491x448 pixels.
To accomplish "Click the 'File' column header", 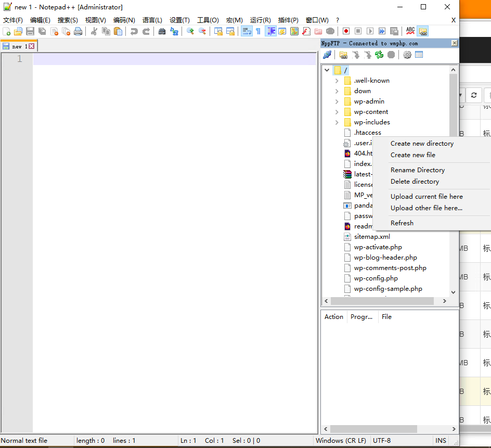I will (x=386, y=317).
